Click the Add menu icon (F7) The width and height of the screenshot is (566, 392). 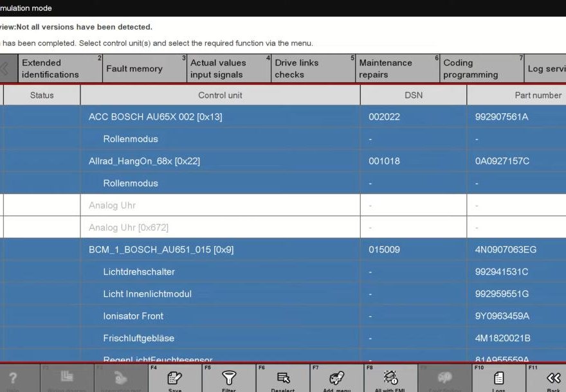pos(336,379)
